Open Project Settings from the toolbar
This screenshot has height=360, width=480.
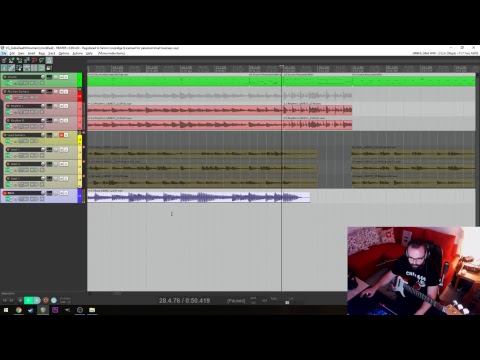coord(27,60)
